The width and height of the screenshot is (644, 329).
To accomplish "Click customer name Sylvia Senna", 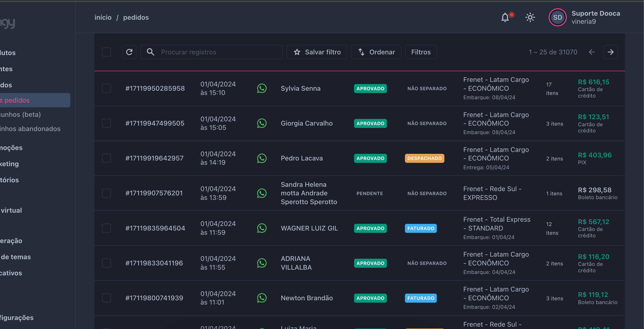I will pyautogui.click(x=301, y=89).
